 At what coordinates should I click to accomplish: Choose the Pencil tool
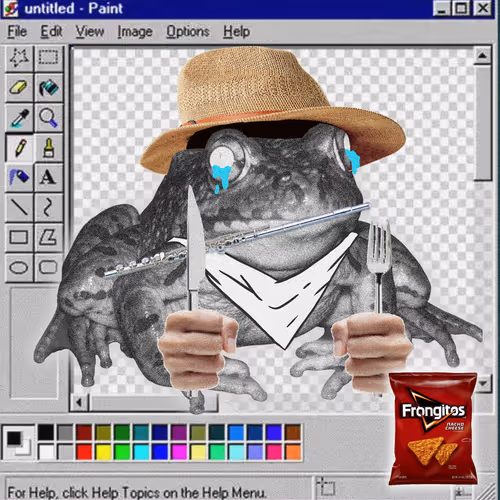pos(19,148)
